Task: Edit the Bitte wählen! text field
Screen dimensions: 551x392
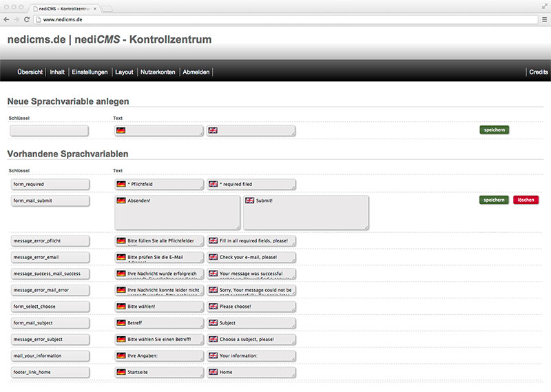Action: point(159,307)
